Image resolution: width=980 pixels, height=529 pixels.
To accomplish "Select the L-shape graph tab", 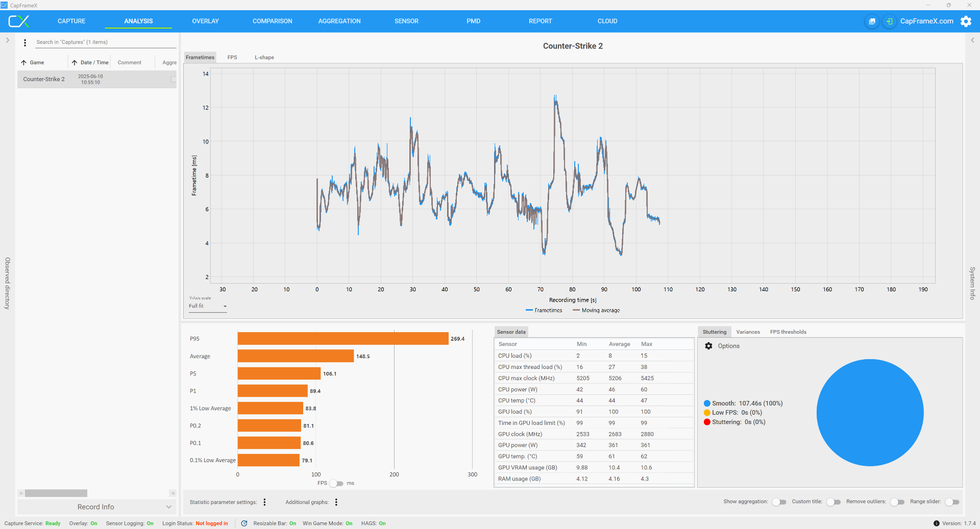I will [264, 57].
